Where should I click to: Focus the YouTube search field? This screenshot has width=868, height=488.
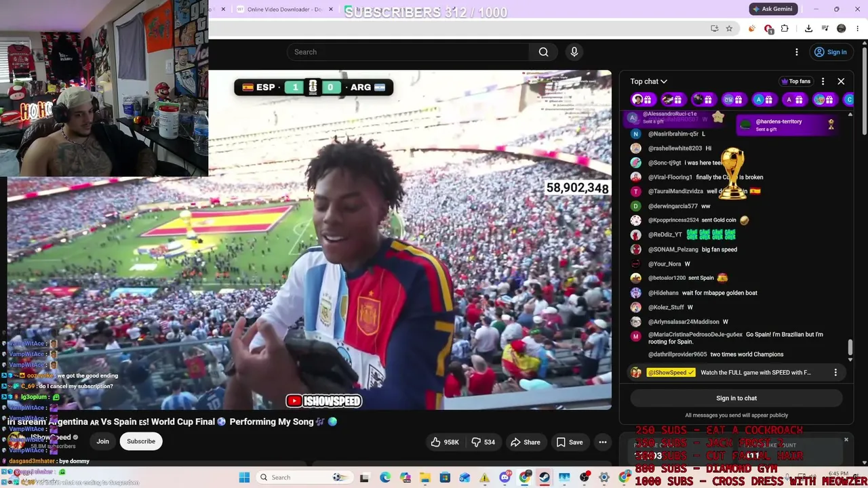pyautogui.click(x=408, y=52)
